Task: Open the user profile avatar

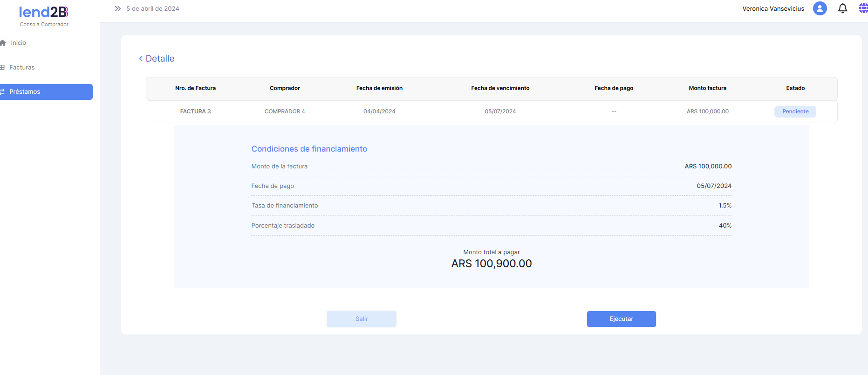Action: click(x=820, y=8)
